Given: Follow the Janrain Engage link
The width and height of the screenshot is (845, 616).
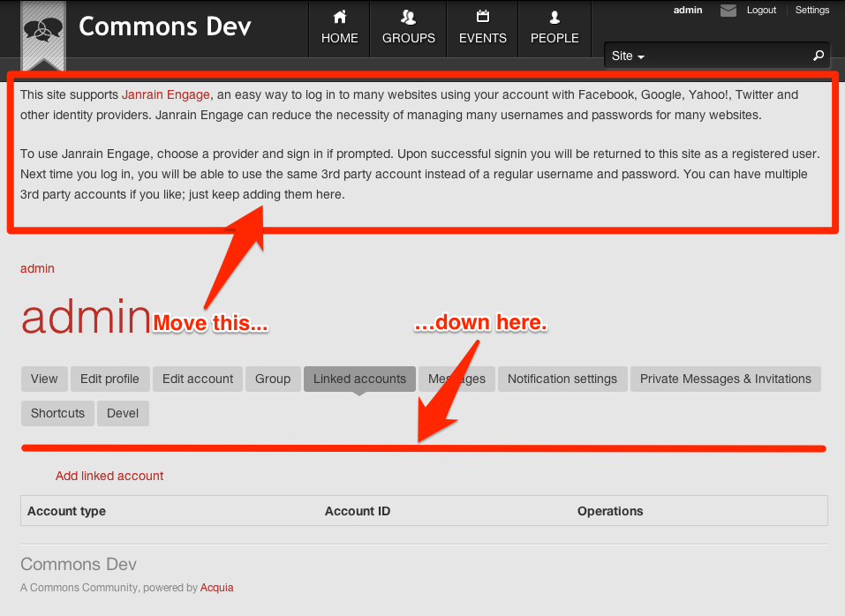Looking at the screenshot, I should click(x=165, y=94).
